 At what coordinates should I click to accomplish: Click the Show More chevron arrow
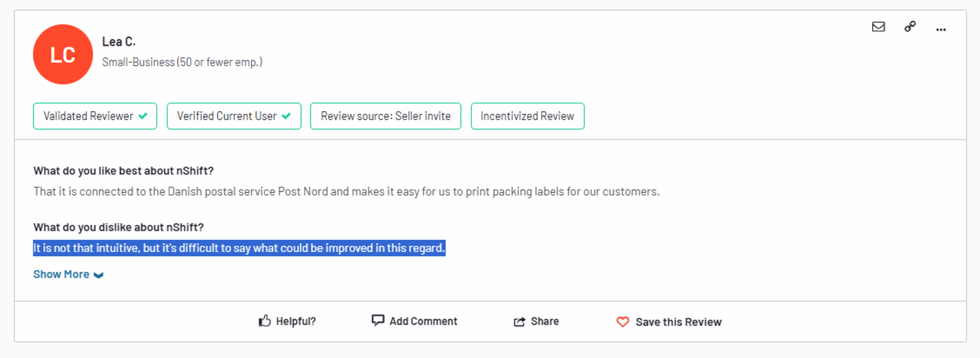pyautogui.click(x=99, y=275)
